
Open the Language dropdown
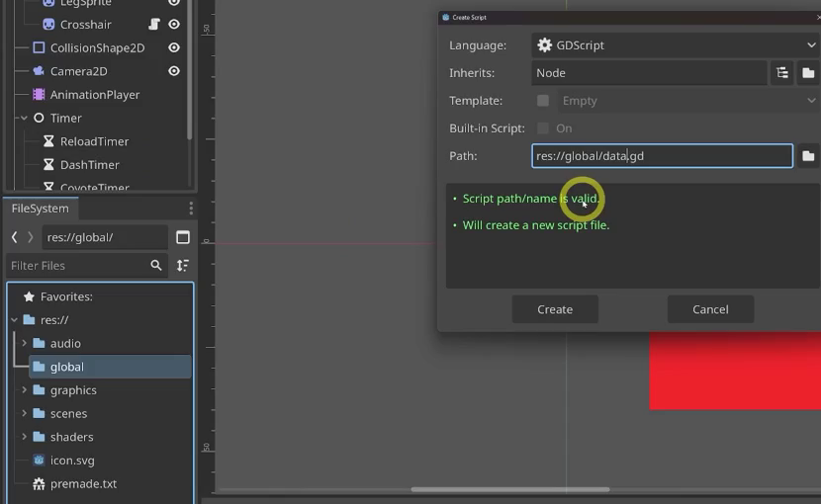[676, 45]
